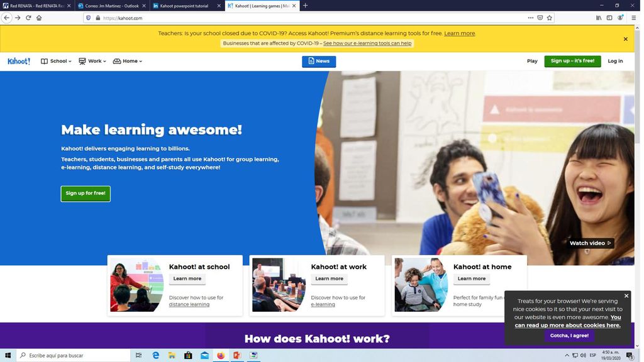Open PowerPoint from the taskbar
This screenshot has width=644, height=362.
[237, 355]
